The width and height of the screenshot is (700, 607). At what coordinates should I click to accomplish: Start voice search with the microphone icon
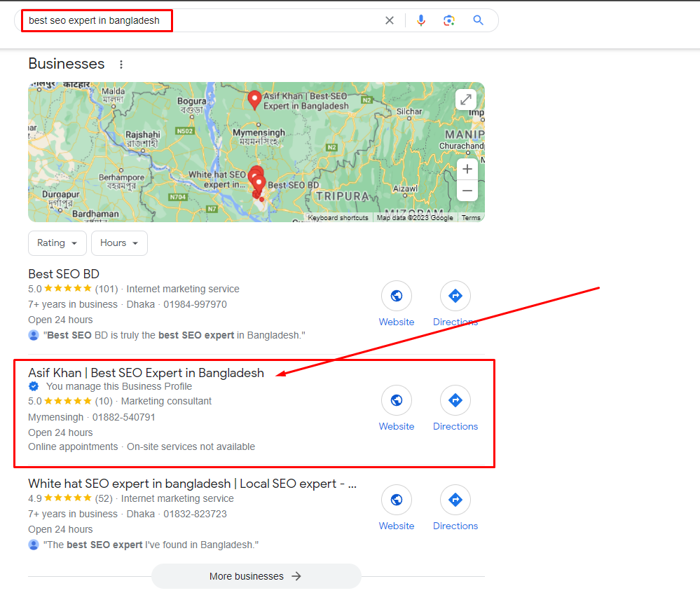coord(420,20)
